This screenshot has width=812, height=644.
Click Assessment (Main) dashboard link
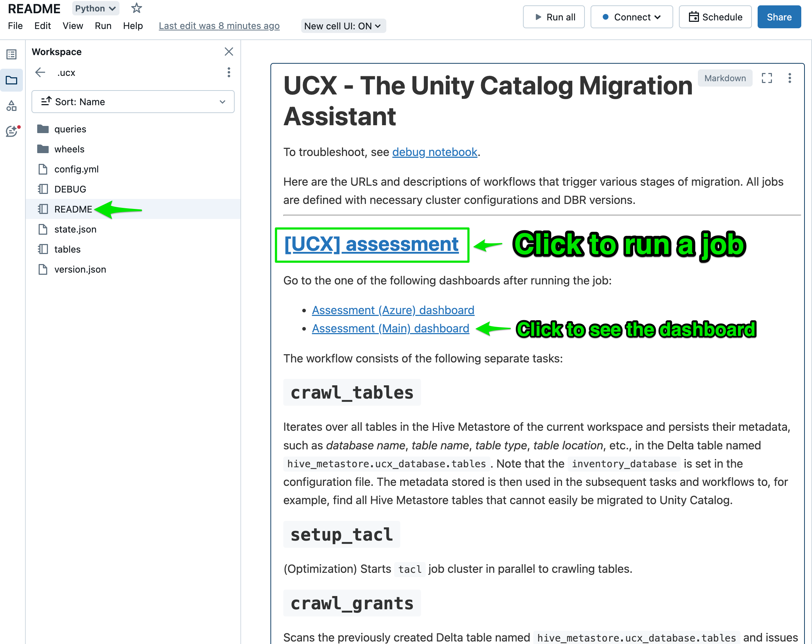pos(390,328)
